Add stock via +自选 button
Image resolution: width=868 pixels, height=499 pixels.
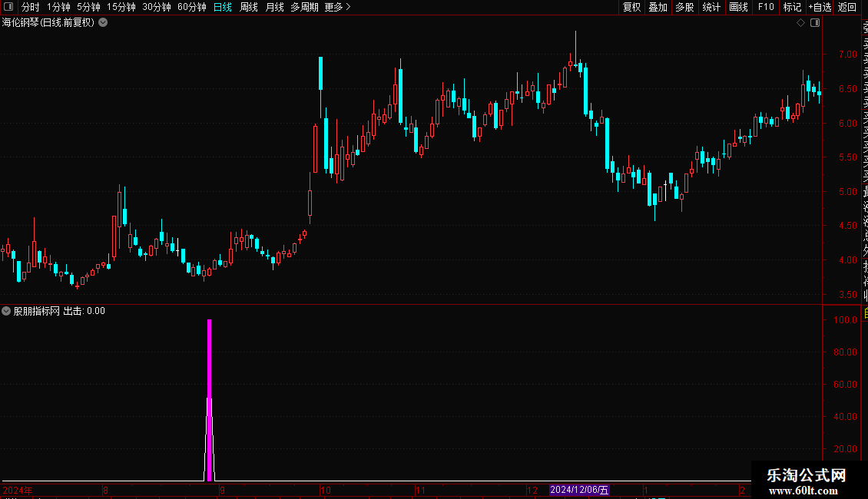click(x=820, y=7)
